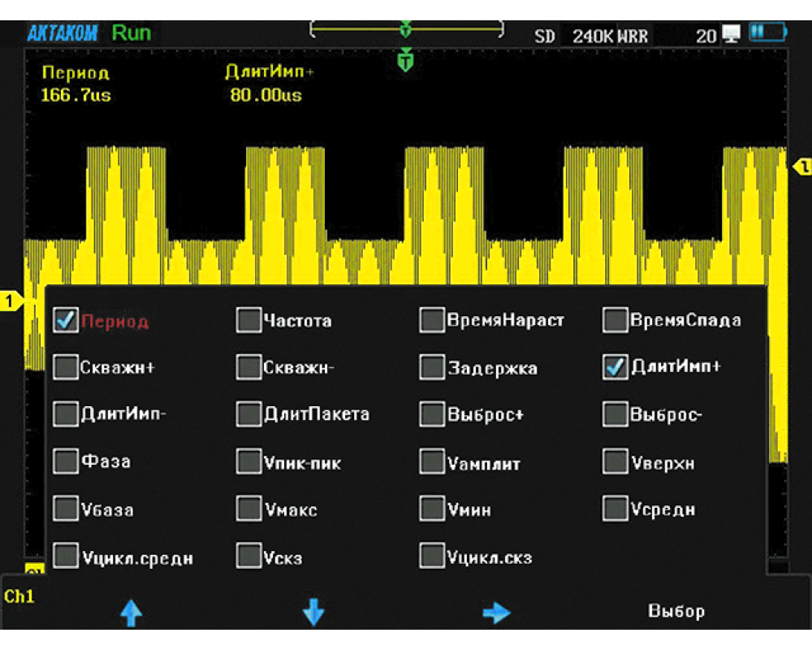Image resolution: width=812 pixels, height=650 pixels.
Task: Enable the Vскз measurement checkbox
Action: tap(248, 557)
